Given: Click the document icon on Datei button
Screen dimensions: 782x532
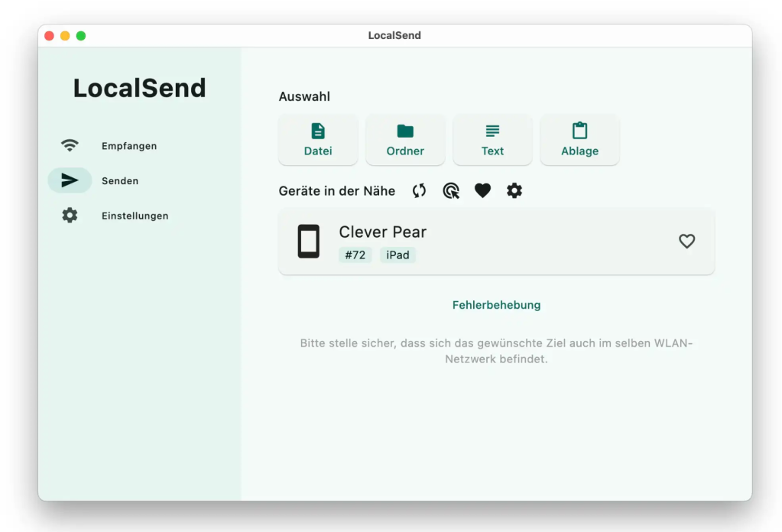Looking at the screenshot, I should (x=318, y=130).
